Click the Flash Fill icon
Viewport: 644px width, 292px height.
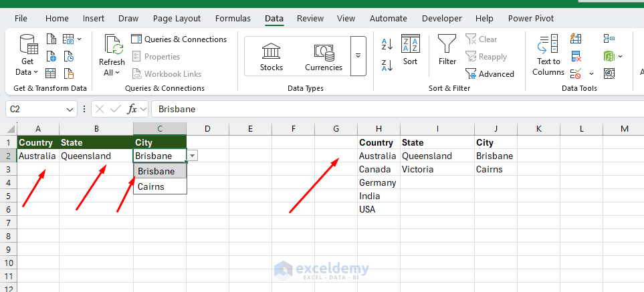pos(576,39)
